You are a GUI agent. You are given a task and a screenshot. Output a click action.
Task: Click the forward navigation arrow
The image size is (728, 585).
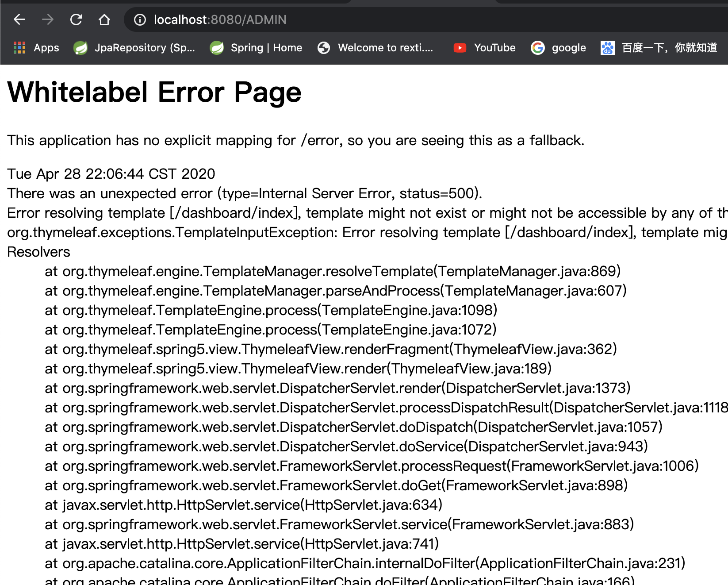[48, 19]
